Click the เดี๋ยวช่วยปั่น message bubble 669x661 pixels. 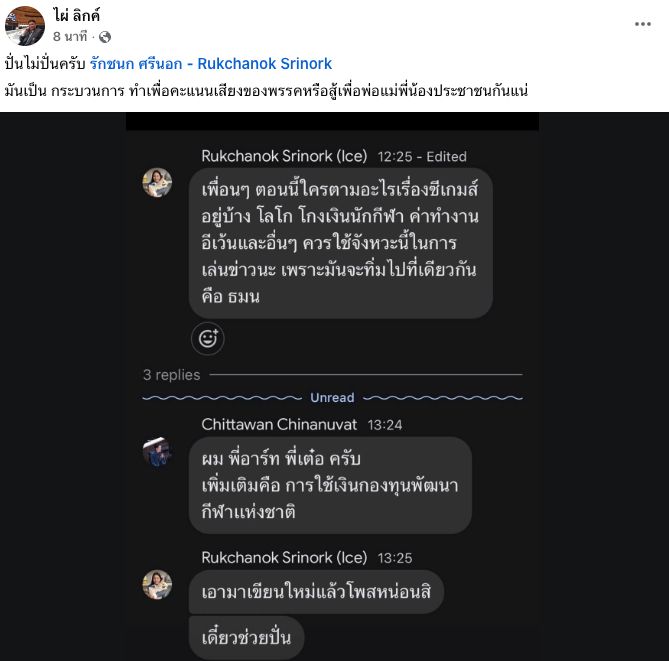[x=247, y=638]
